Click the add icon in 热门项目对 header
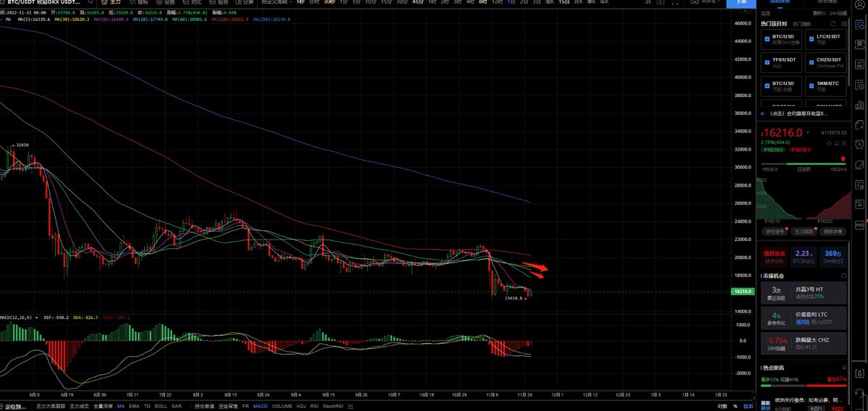 843,25
